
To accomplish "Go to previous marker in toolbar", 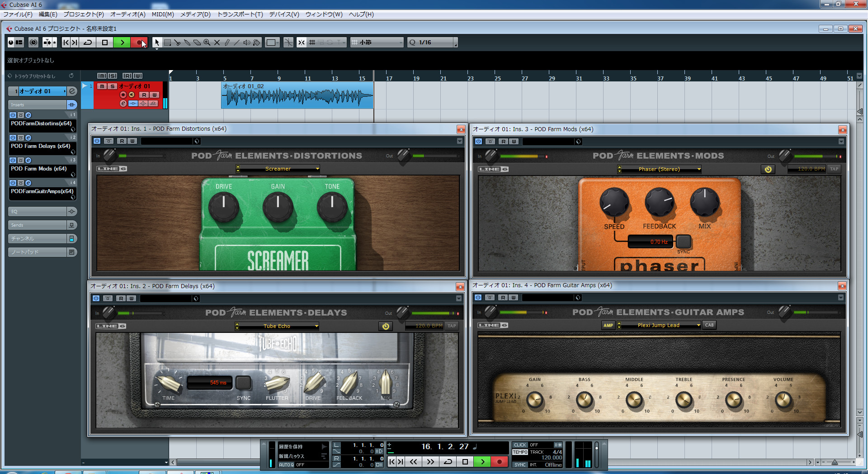I will (66, 43).
